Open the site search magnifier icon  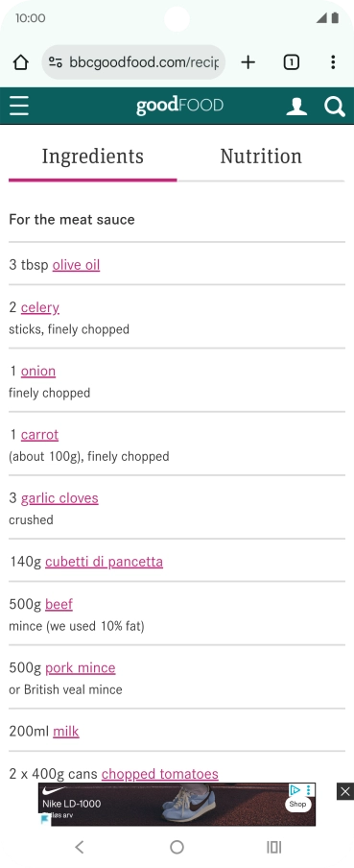335,107
